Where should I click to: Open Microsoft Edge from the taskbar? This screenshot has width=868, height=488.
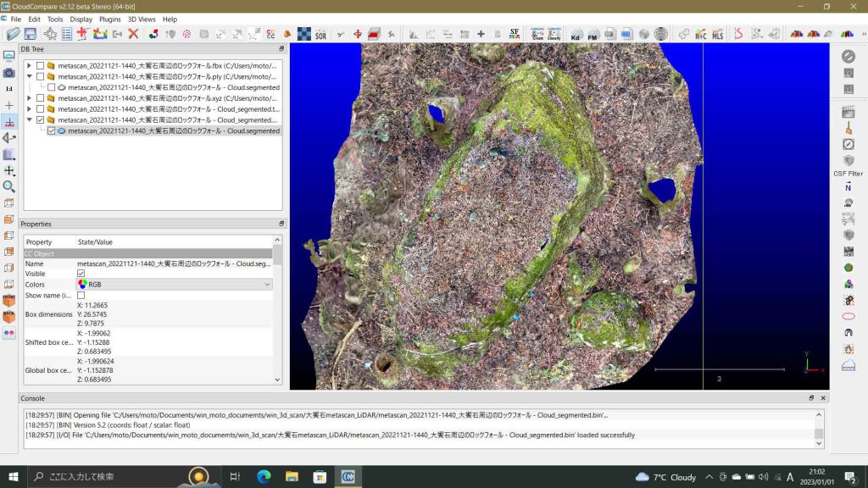coord(264,477)
